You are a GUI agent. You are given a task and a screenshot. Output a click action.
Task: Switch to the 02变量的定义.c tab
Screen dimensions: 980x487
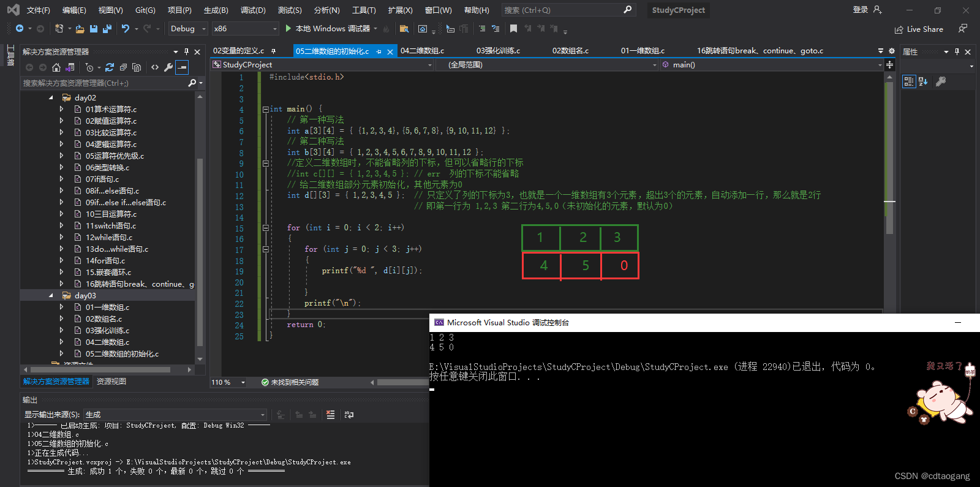click(239, 51)
